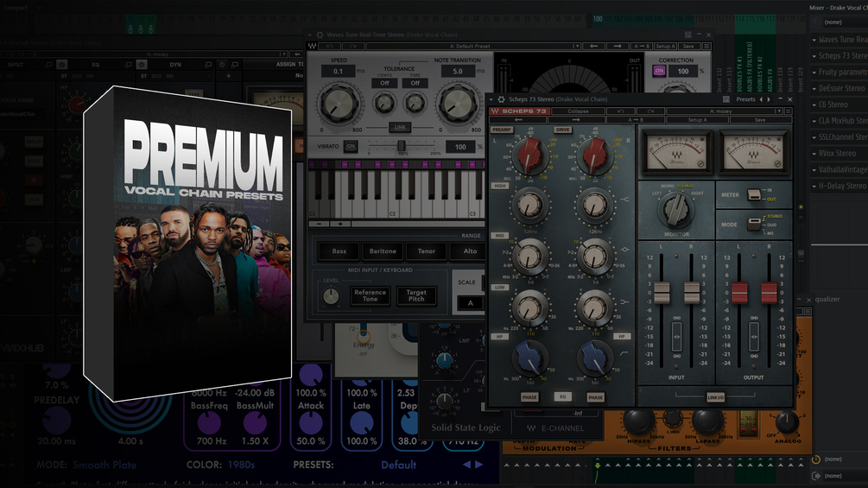The width and height of the screenshot is (868, 488).
Task: Click Scheps 73 left input fader
Action: pos(662,292)
